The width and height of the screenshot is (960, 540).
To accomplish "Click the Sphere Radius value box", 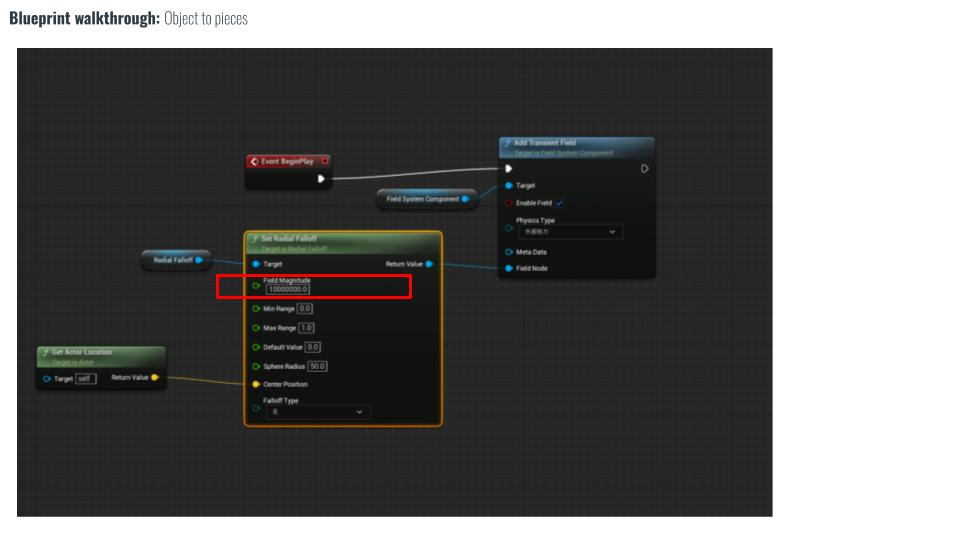I will point(318,366).
